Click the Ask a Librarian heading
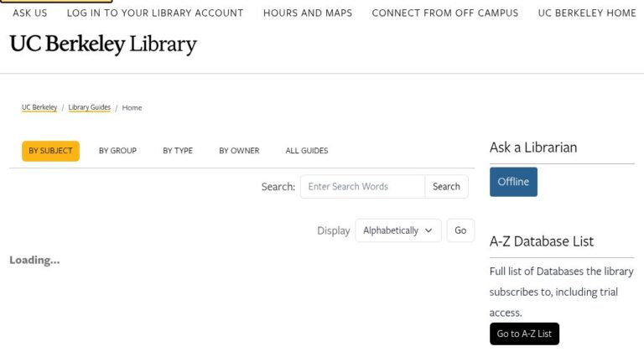The width and height of the screenshot is (644, 362). (x=533, y=147)
